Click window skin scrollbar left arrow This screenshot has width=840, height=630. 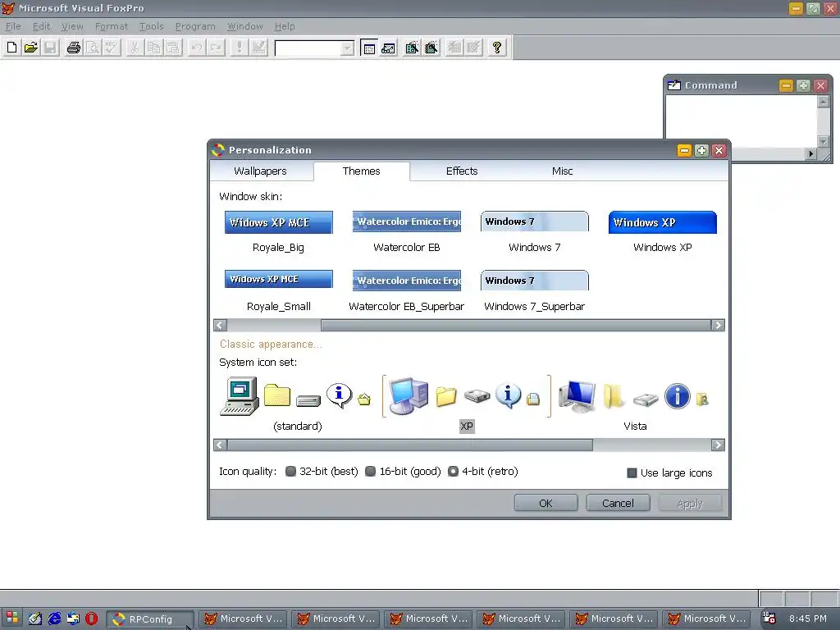tap(220, 325)
